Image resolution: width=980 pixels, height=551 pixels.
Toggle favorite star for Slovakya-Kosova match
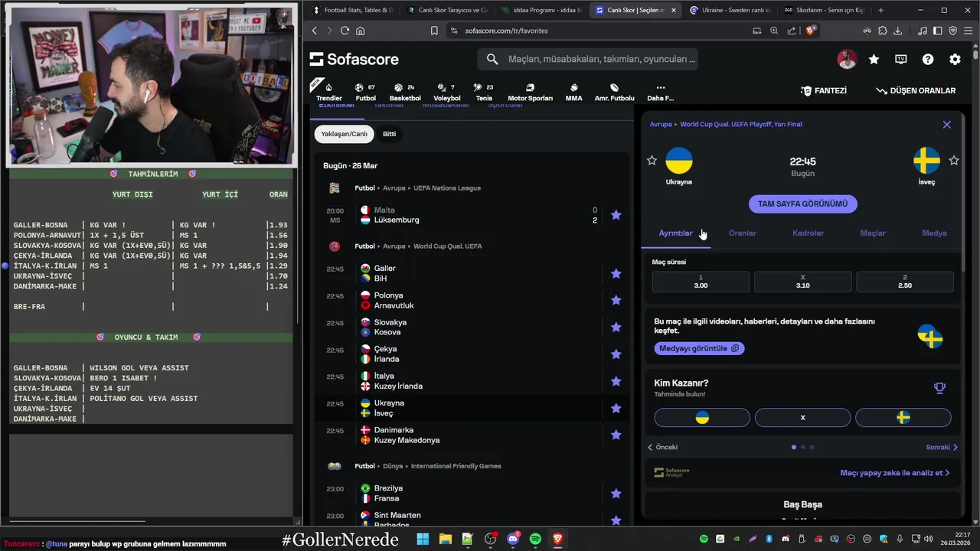[616, 327]
